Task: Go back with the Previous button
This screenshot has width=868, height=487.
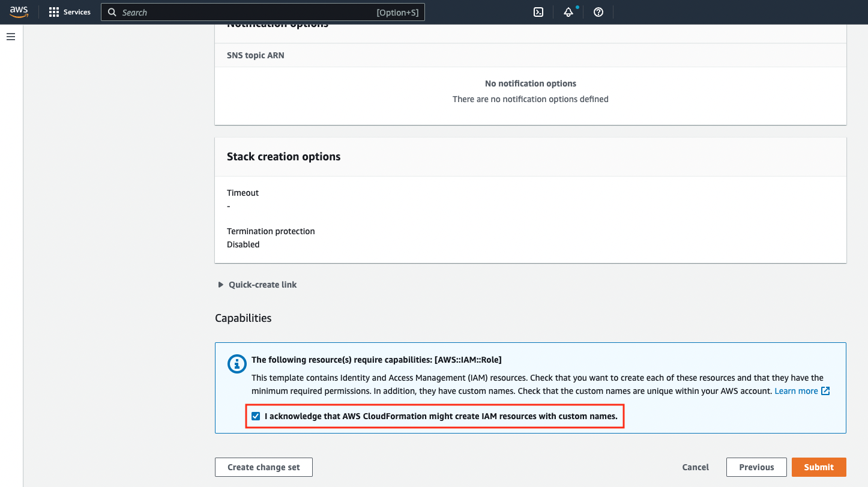Action: [756, 467]
